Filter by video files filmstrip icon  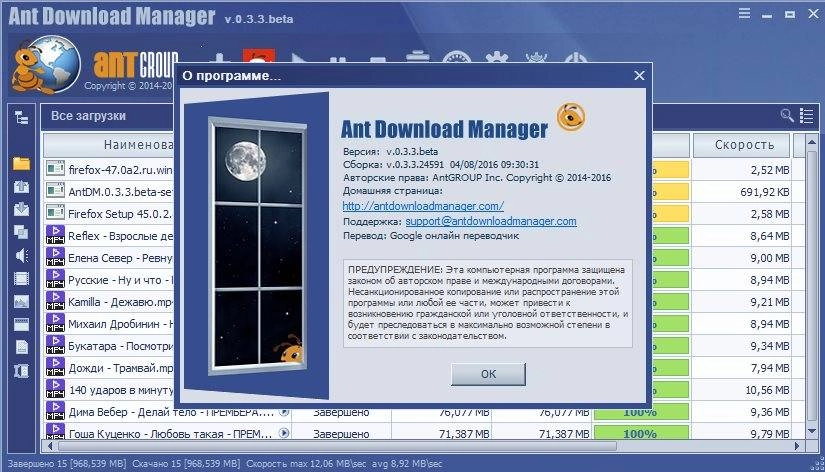tap(22, 278)
